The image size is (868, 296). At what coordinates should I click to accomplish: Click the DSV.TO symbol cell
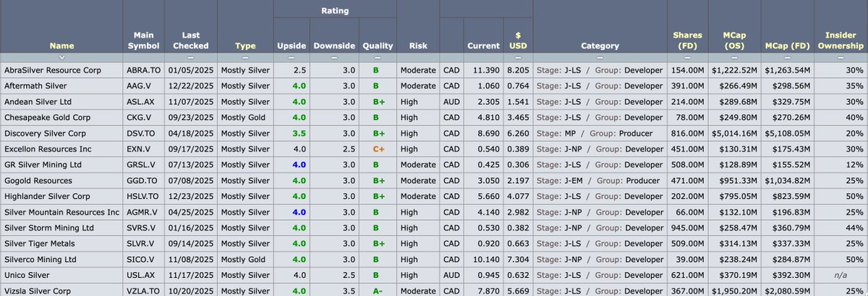pyautogui.click(x=143, y=134)
